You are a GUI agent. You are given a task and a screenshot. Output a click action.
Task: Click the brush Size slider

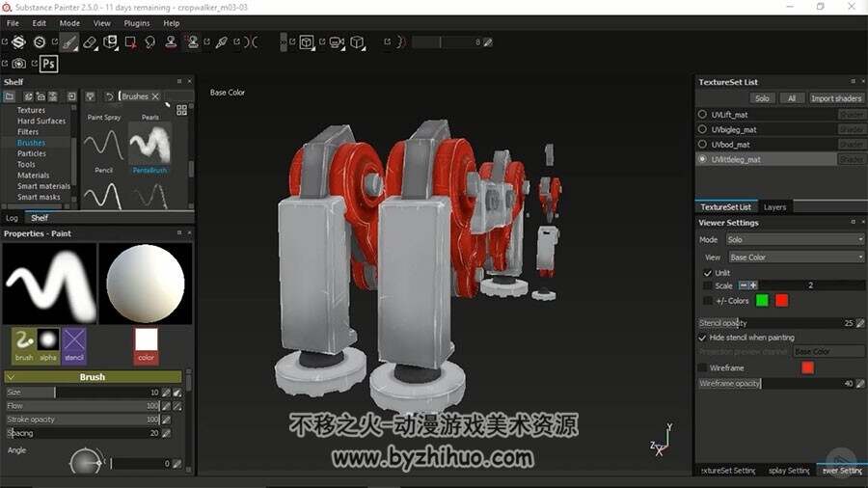tap(83, 393)
